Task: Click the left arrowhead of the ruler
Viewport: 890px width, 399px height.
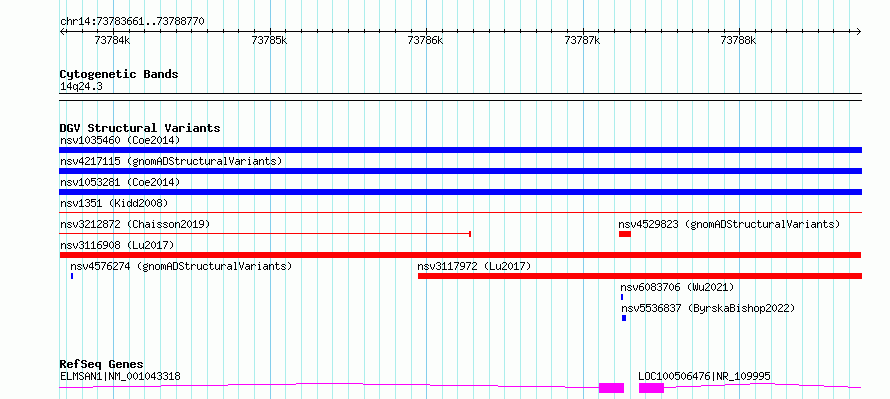Action: tap(62, 31)
